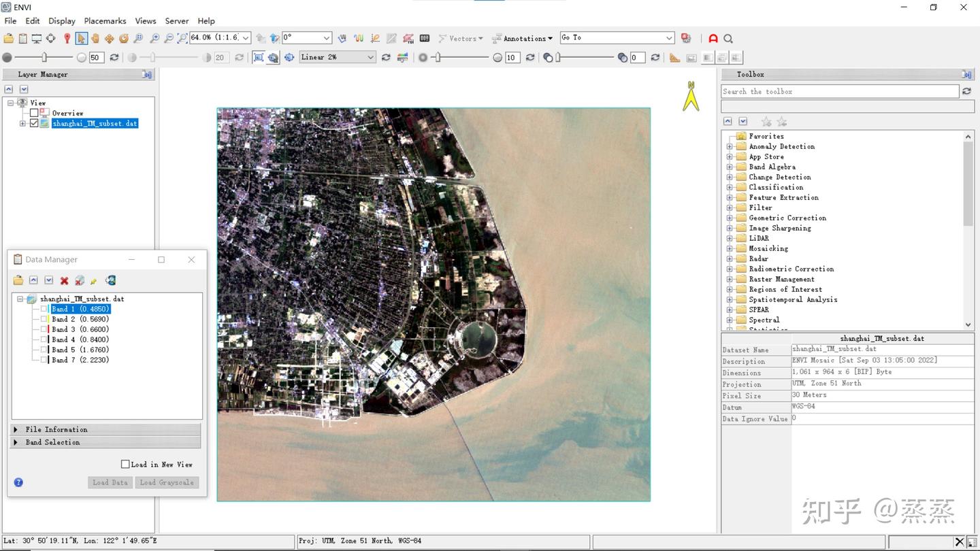Click the Data Manager help icon

pyautogui.click(x=18, y=482)
